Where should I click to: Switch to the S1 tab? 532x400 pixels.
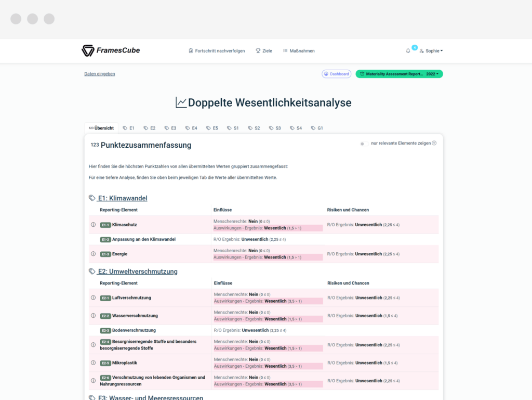233,128
